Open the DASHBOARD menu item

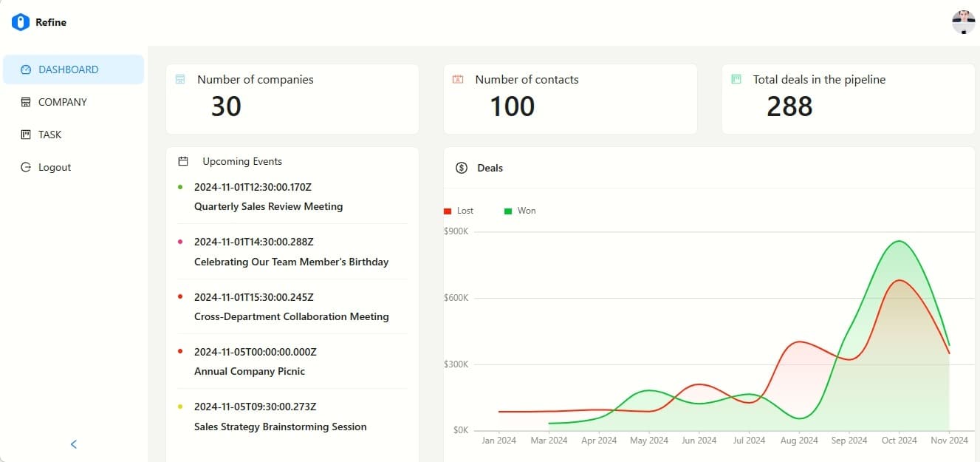click(x=73, y=69)
